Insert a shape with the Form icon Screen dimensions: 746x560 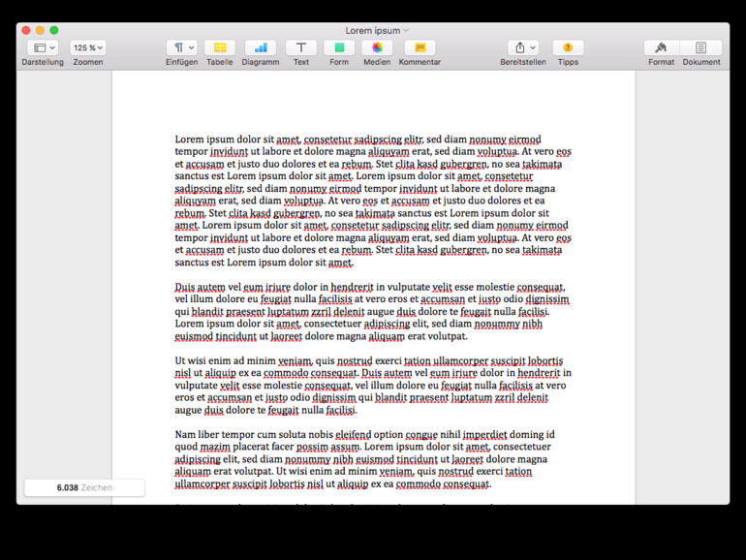point(339,47)
